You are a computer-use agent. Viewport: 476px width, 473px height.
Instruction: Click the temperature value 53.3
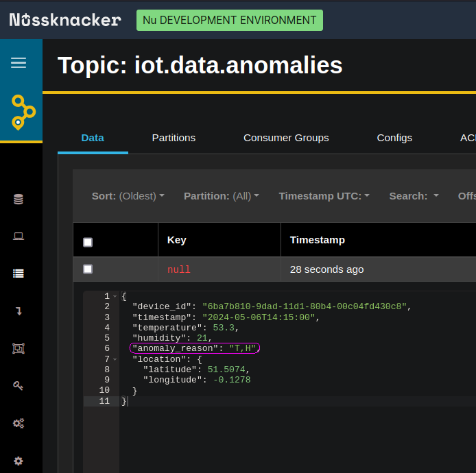click(224, 328)
